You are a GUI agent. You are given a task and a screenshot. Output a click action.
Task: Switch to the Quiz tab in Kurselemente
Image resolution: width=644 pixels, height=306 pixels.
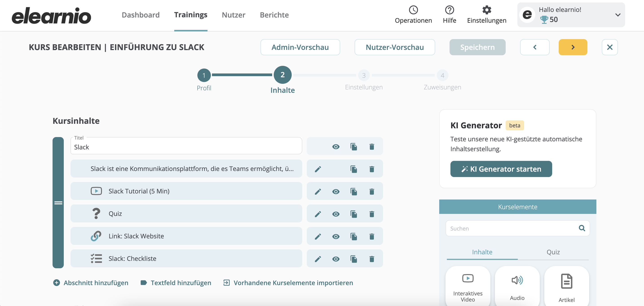(553, 252)
